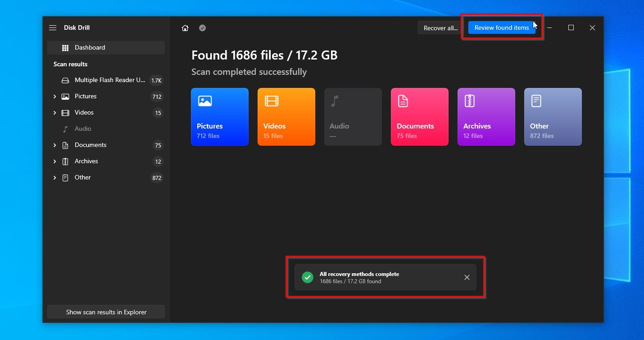644x340 pixels.
Task: Open the Other 872 files card
Action: pos(553,117)
